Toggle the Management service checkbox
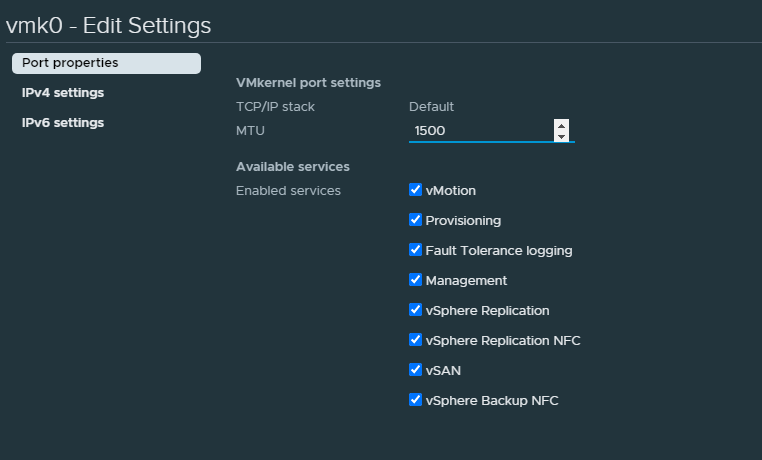This screenshot has width=762, height=460. [416, 280]
